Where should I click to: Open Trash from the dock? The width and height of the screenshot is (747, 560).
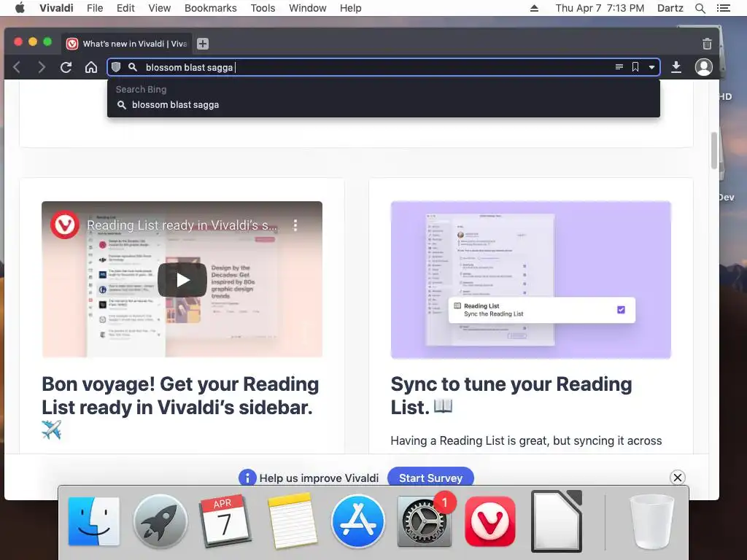pos(651,522)
